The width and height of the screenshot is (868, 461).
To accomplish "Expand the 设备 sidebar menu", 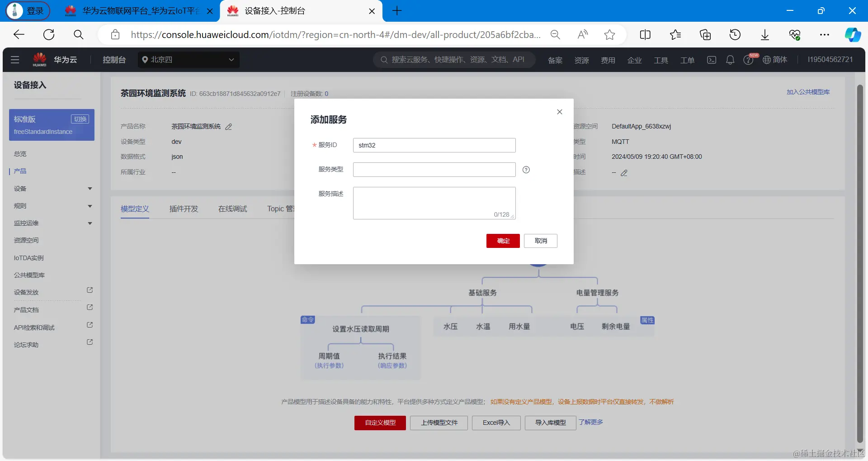I will point(90,189).
